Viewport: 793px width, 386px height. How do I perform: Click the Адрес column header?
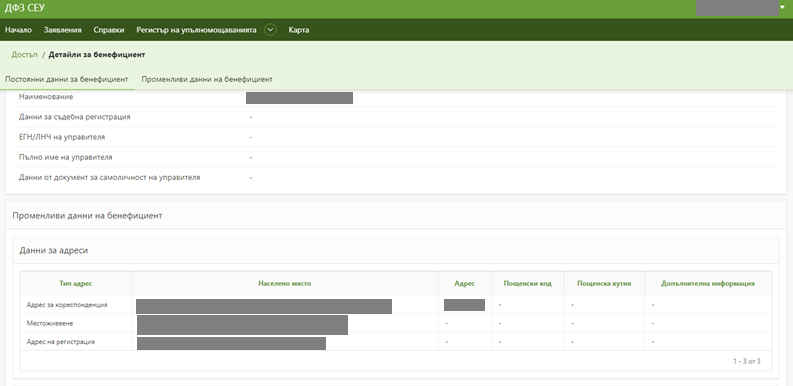point(465,283)
